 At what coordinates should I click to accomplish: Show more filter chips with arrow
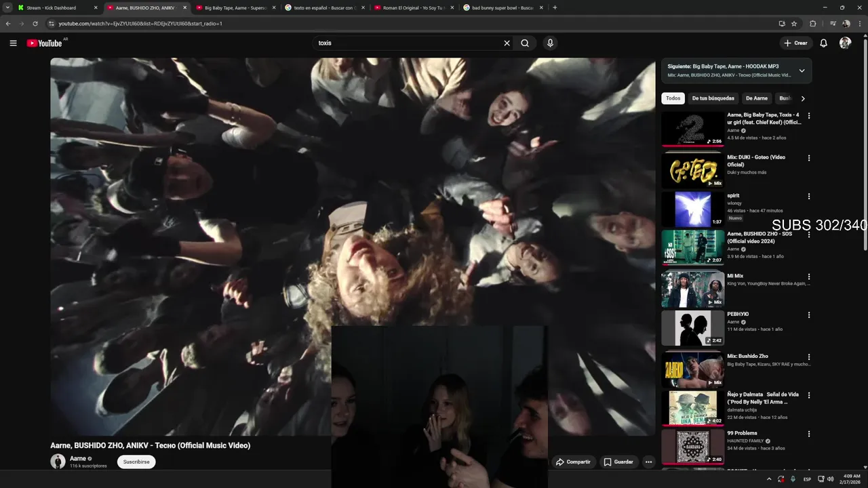pyautogui.click(x=803, y=98)
